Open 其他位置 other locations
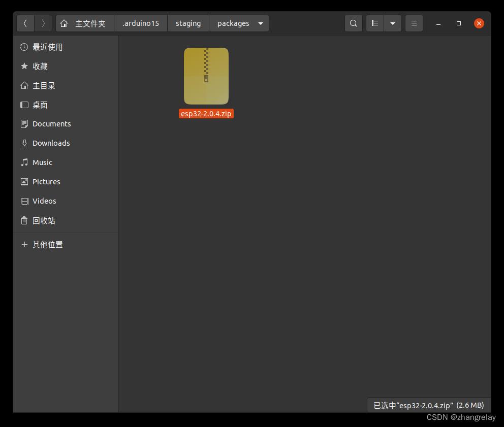504x427 pixels. [66, 245]
